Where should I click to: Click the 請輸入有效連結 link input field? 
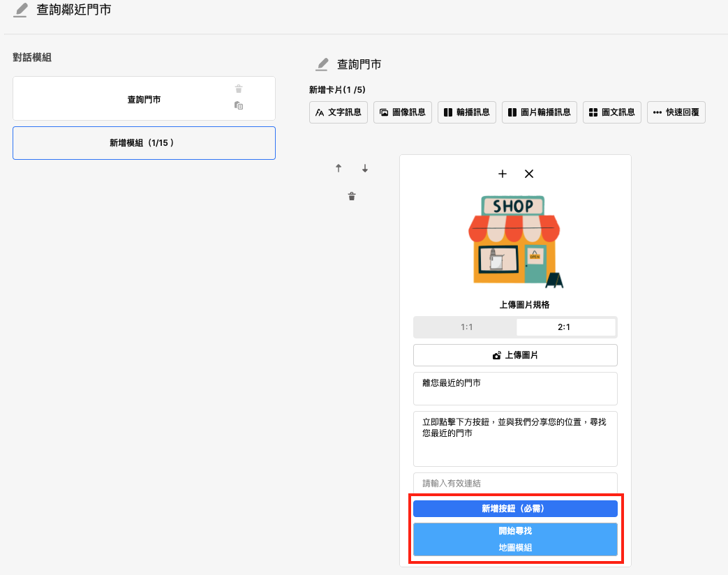click(x=515, y=483)
